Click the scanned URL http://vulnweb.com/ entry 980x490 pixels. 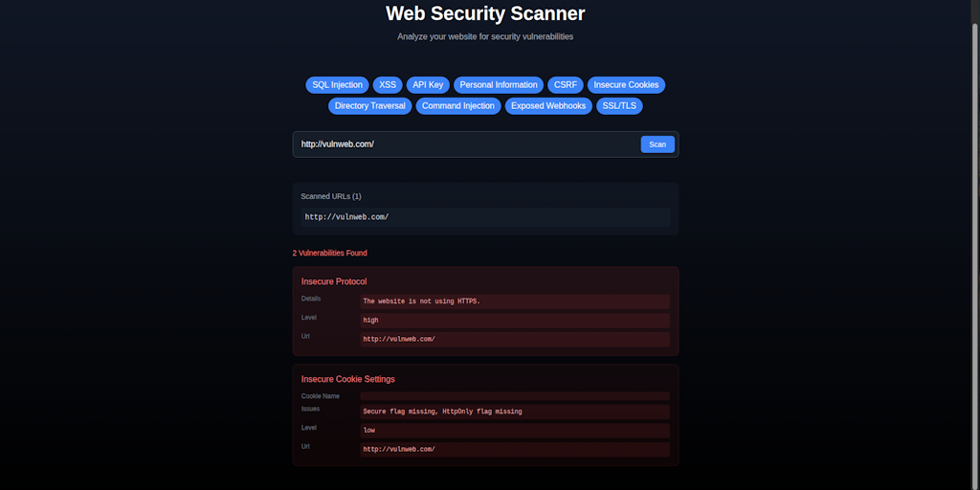[x=346, y=217]
